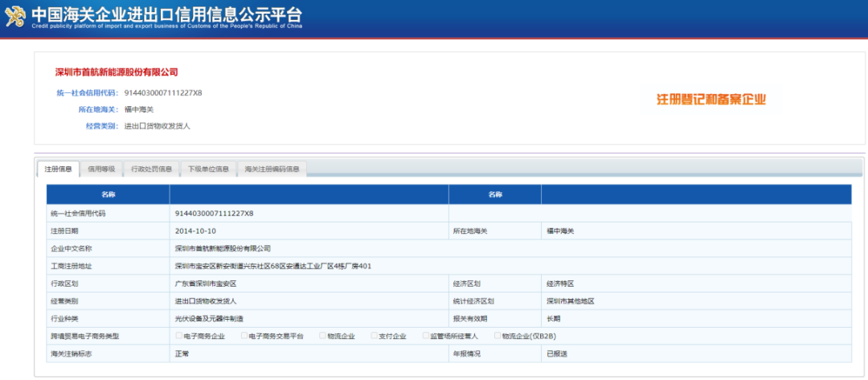Click the 已报送 annual report status value
The height and width of the screenshot is (380, 868).
point(556,353)
